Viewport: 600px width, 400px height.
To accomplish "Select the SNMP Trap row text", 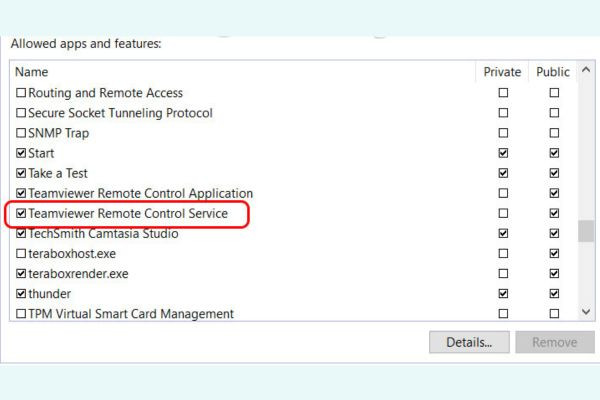I will (59, 133).
